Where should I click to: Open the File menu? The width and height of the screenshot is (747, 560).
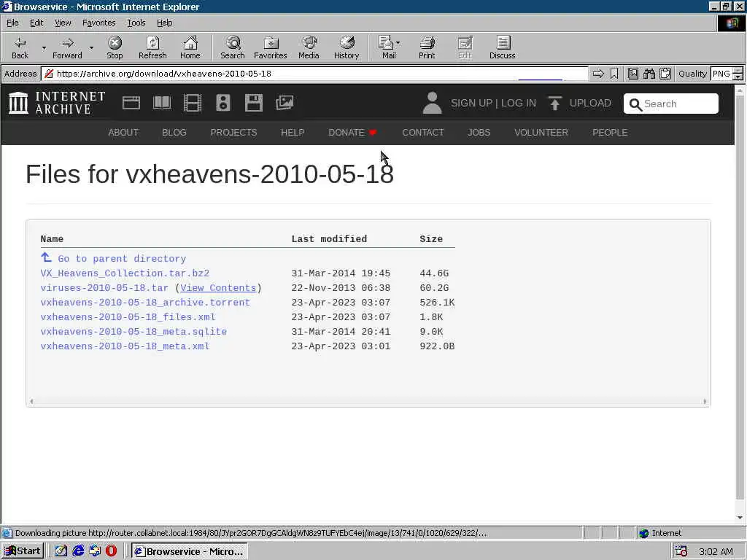coord(12,23)
